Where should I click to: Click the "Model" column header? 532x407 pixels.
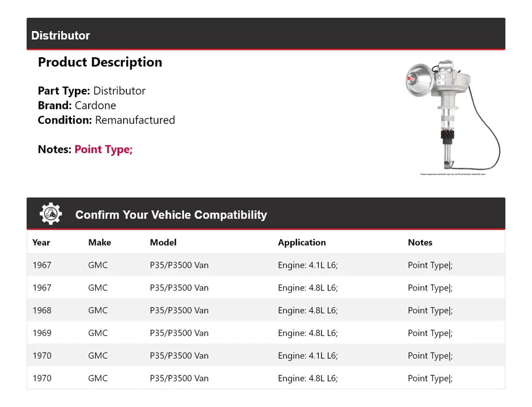[x=163, y=242]
